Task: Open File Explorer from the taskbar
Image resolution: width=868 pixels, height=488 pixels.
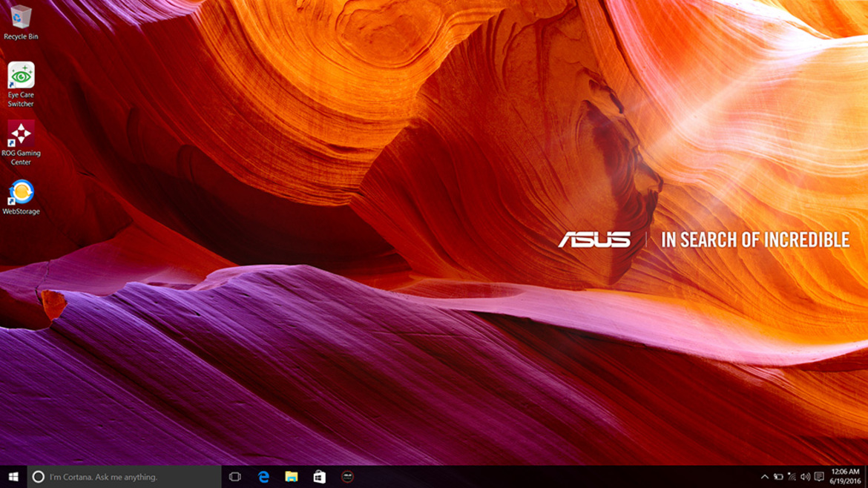Action: tap(291, 476)
